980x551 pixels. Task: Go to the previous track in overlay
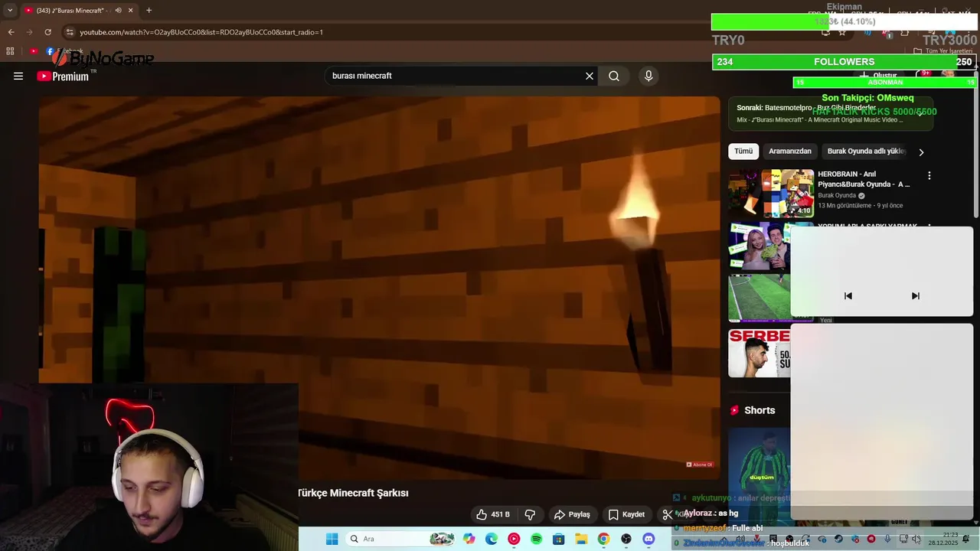click(848, 295)
